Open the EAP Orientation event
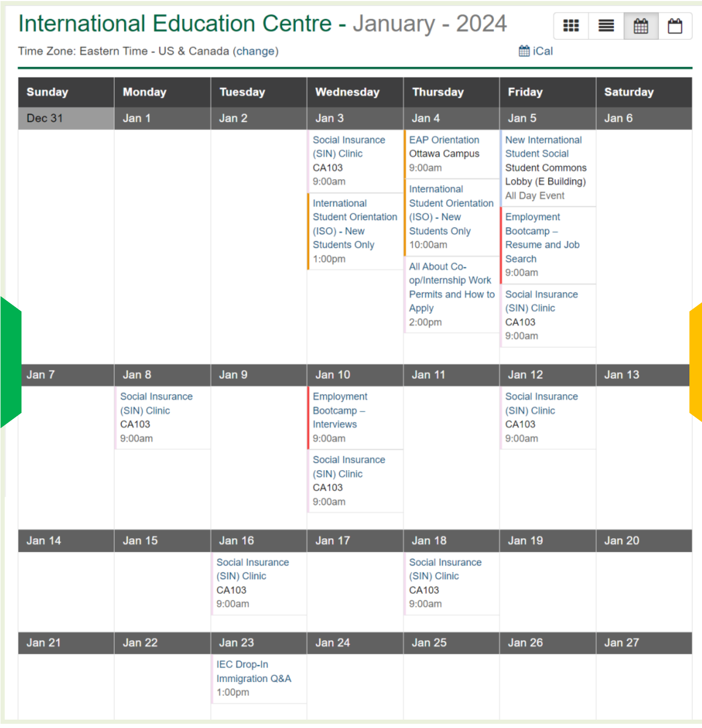Screen dimensions: 702x728 444,140
